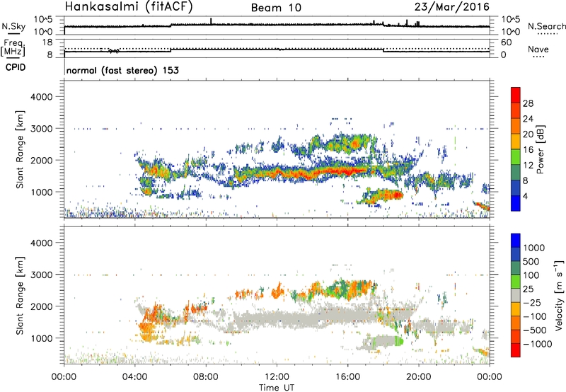Select the N.Sky legend label

pos(13,26)
